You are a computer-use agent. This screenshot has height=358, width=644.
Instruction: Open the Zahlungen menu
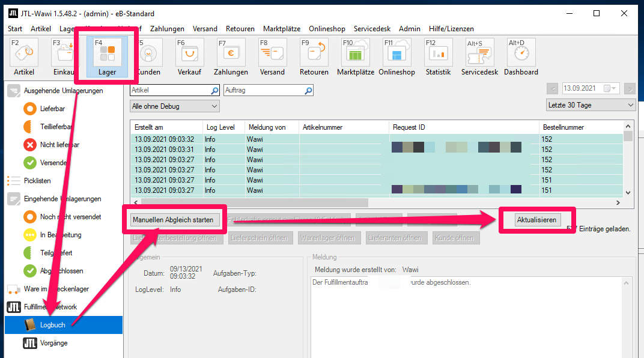click(167, 29)
